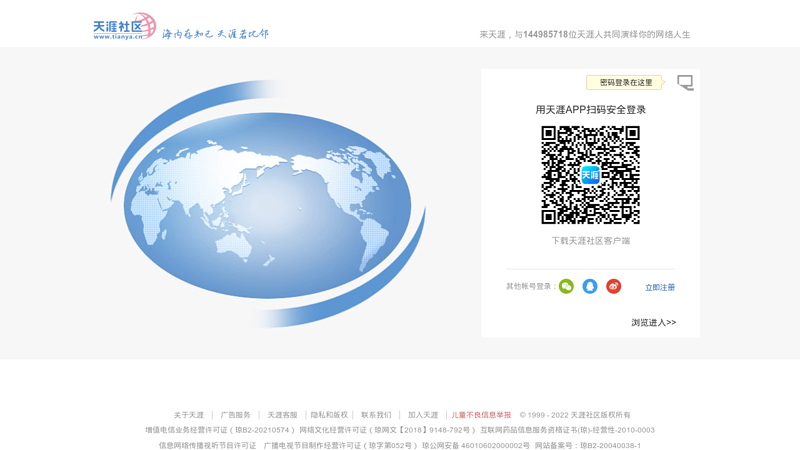Open 广告服务 footer link

(235, 415)
